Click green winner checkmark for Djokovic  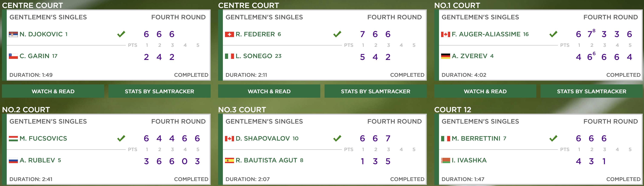(x=121, y=34)
